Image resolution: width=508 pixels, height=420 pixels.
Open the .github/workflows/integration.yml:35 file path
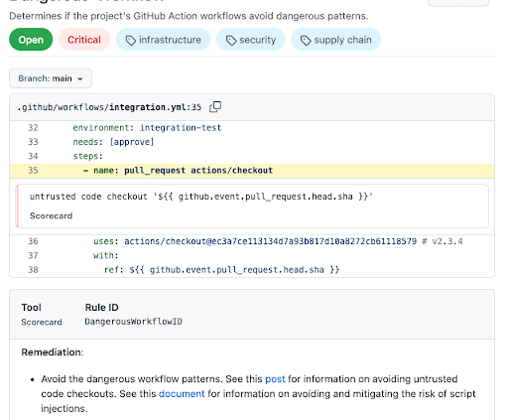[x=109, y=107]
